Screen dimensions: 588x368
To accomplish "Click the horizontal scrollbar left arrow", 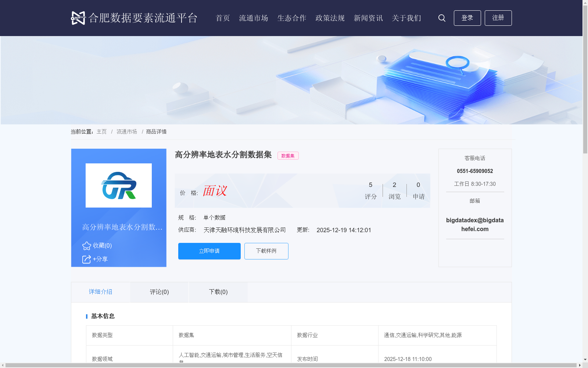I will point(3,365).
